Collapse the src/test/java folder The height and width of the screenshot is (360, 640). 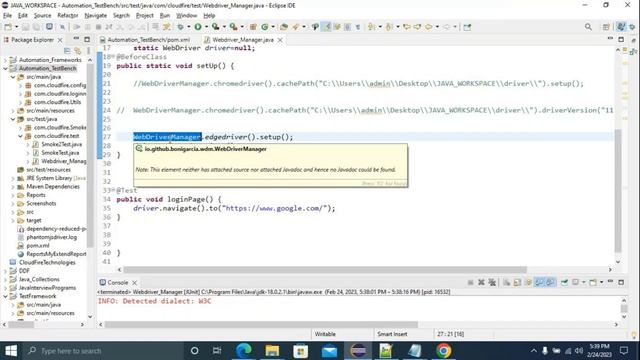coord(13,119)
